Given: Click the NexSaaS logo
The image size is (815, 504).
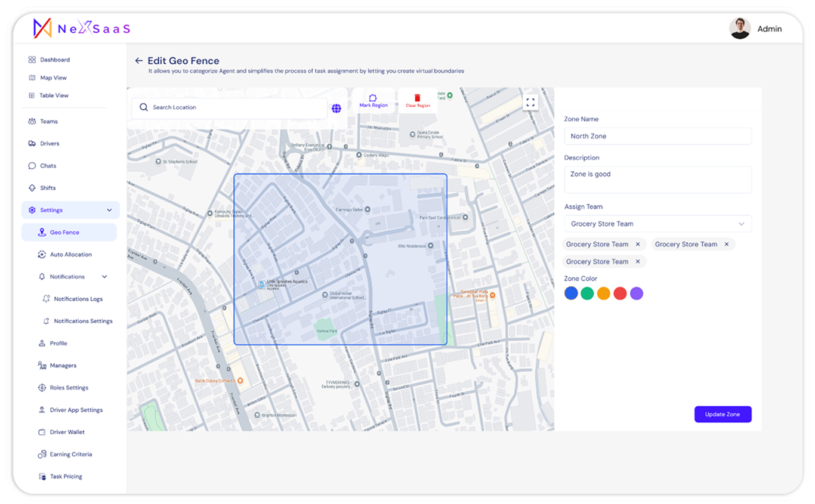Looking at the screenshot, I should 81,28.
